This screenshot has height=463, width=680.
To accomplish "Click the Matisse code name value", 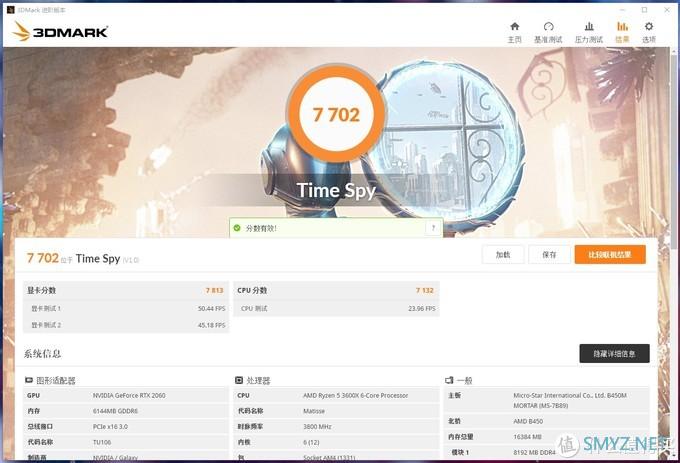I will click(x=314, y=411).
